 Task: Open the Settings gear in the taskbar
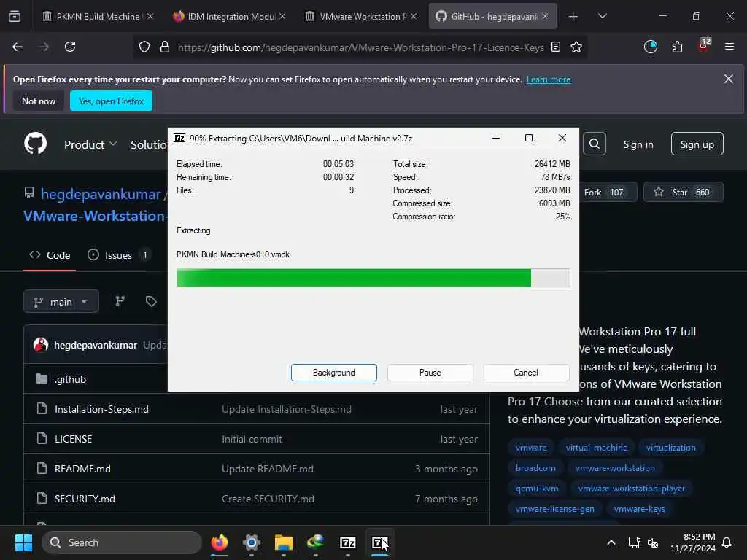[252, 542]
